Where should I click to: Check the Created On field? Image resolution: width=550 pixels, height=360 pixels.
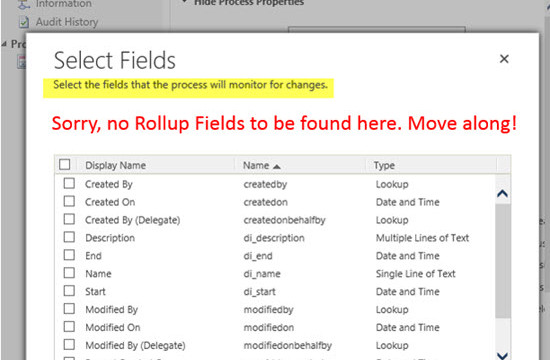[x=69, y=201]
